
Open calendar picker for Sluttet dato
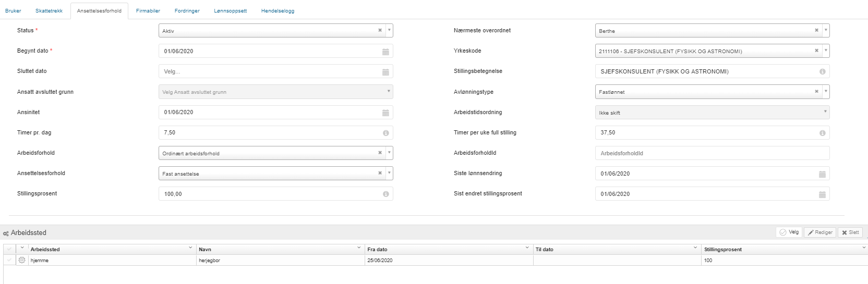385,72
